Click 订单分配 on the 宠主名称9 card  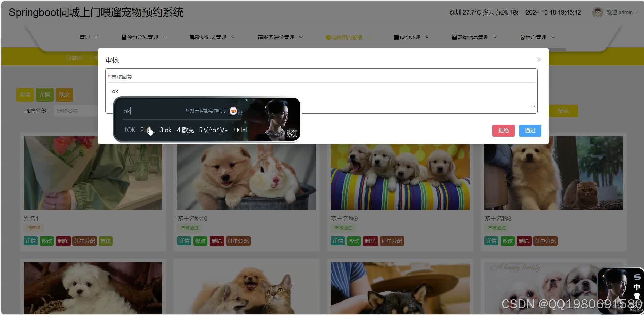click(391, 241)
